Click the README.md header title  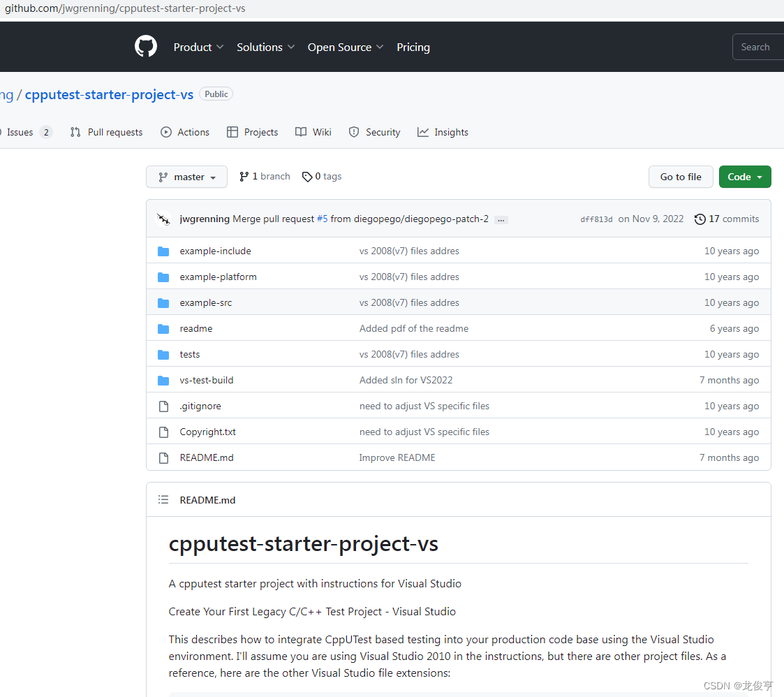point(207,500)
